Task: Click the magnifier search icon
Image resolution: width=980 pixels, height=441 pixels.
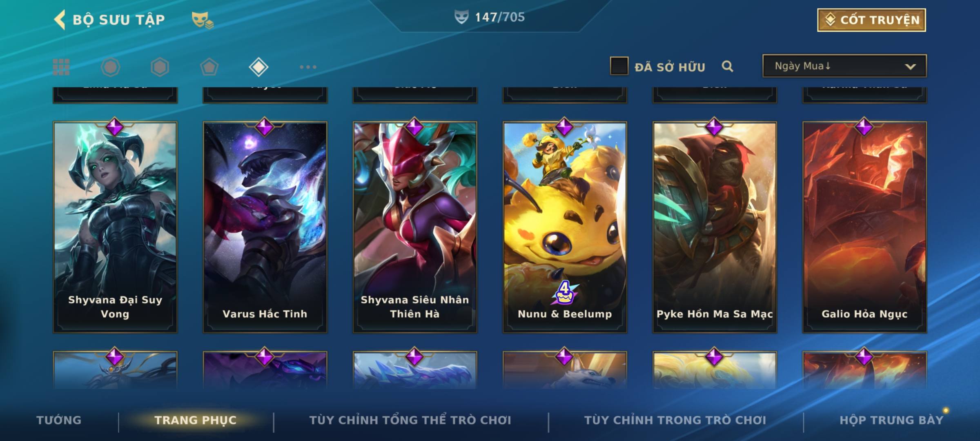Action: [727, 66]
